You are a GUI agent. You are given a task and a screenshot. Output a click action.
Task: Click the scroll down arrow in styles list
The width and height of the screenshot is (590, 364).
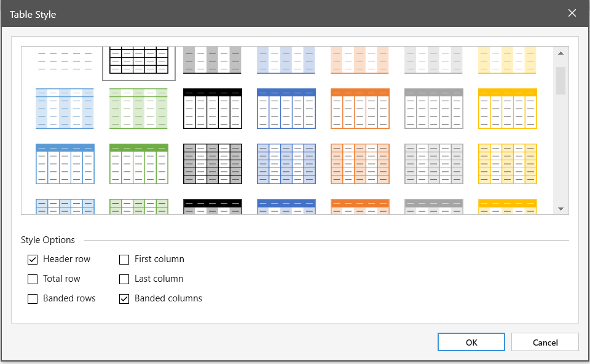pos(560,209)
